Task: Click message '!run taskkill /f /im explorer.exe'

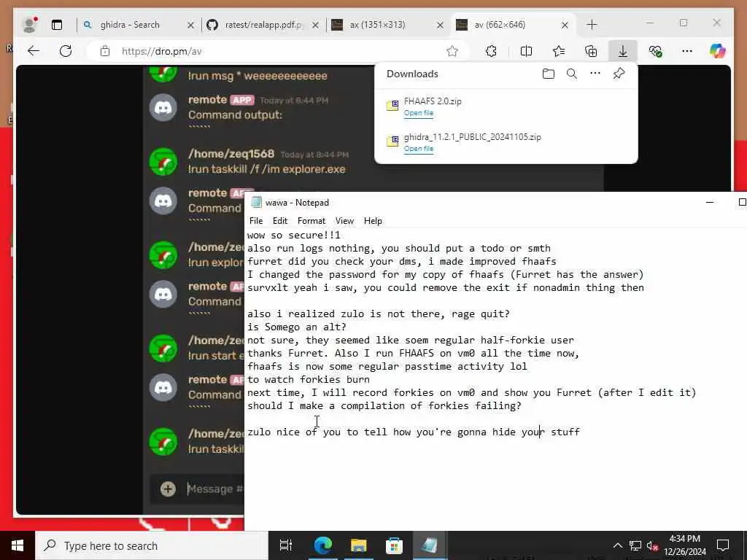Action: click(x=267, y=169)
